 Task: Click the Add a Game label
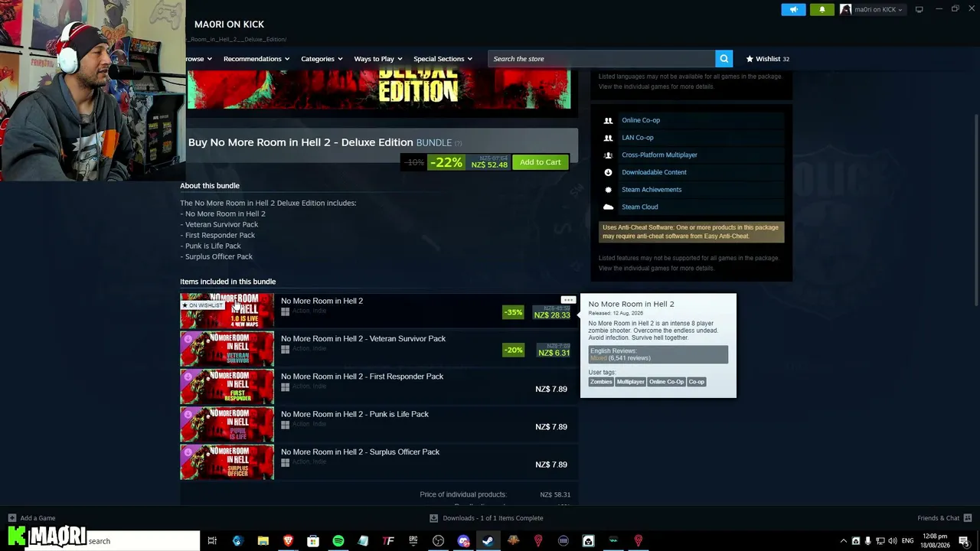(38, 518)
